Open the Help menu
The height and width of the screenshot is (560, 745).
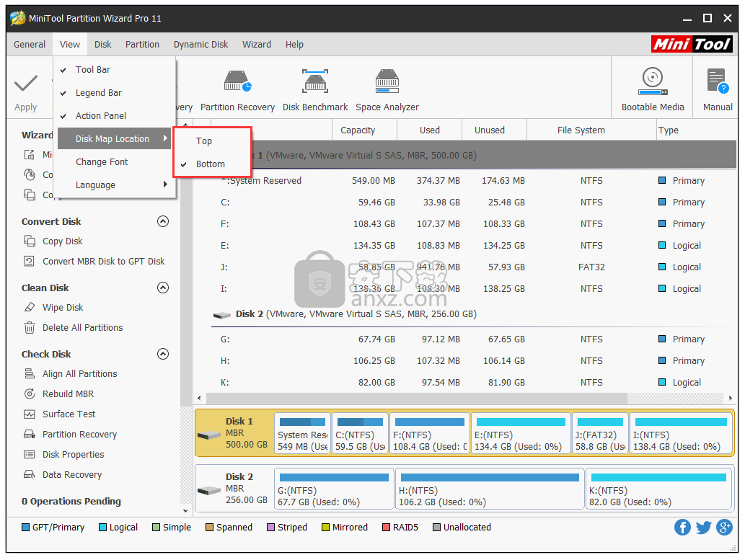pos(294,44)
